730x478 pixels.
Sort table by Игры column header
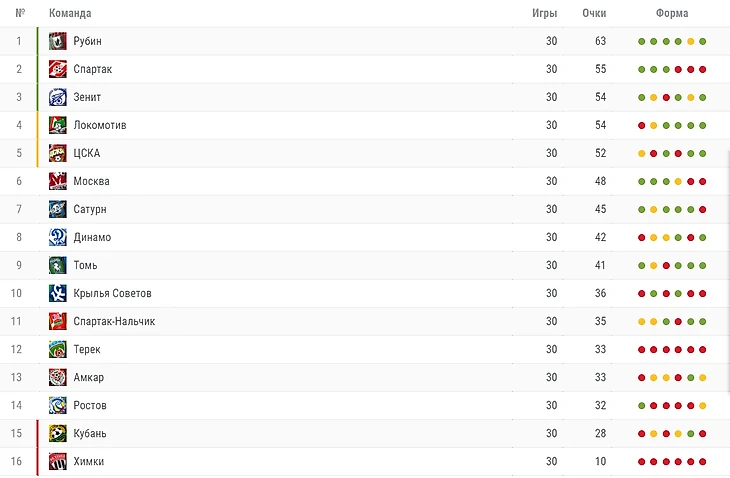click(x=545, y=13)
